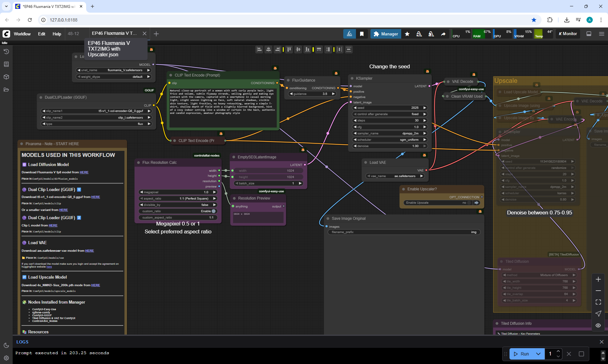Click HERE link for Fluxmania V fp8 model

pyautogui.click(x=84, y=172)
